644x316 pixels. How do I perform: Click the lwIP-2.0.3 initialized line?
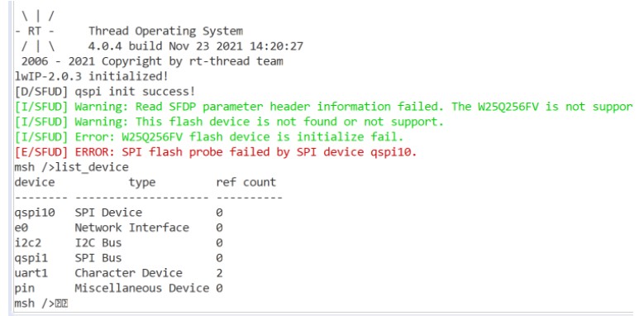pos(91,76)
